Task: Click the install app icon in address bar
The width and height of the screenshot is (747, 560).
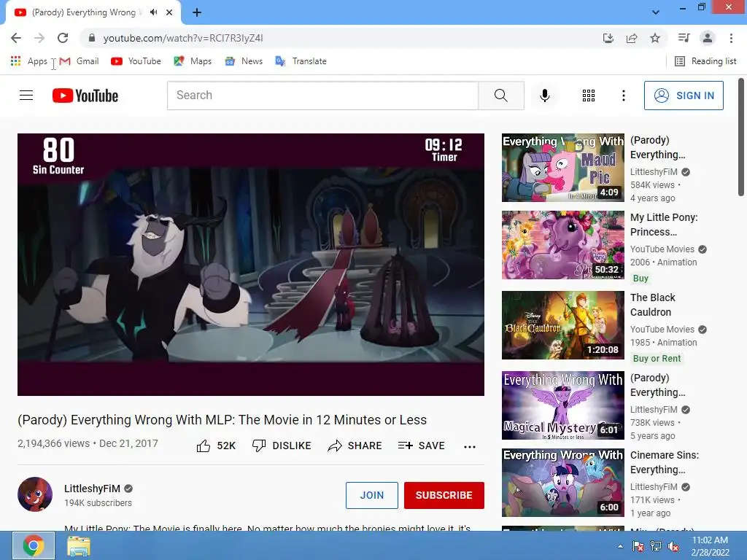Action: point(608,38)
